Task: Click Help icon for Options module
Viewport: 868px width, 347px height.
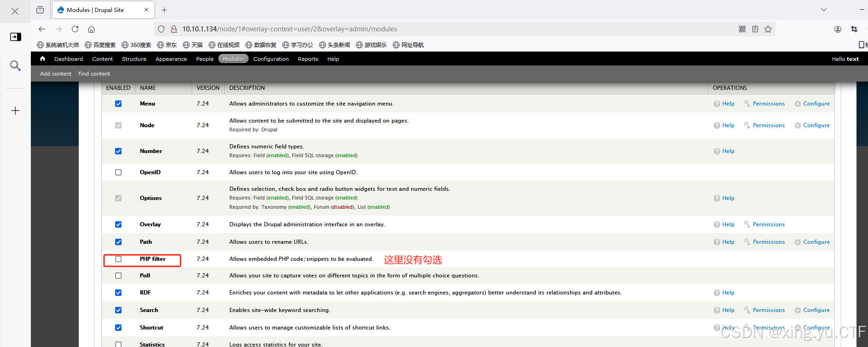Action: pos(717,198)
